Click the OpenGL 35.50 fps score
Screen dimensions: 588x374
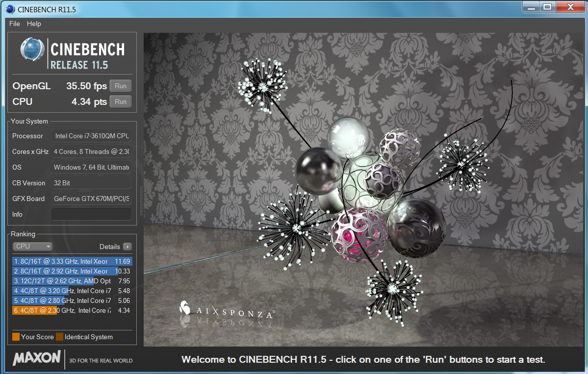pos(87,86)
